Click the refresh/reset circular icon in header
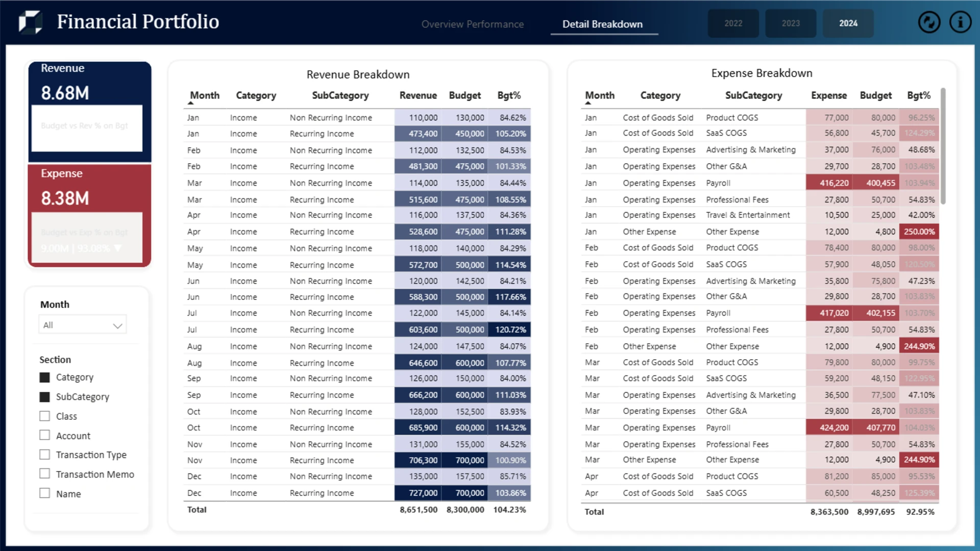 tap(929, 22)
